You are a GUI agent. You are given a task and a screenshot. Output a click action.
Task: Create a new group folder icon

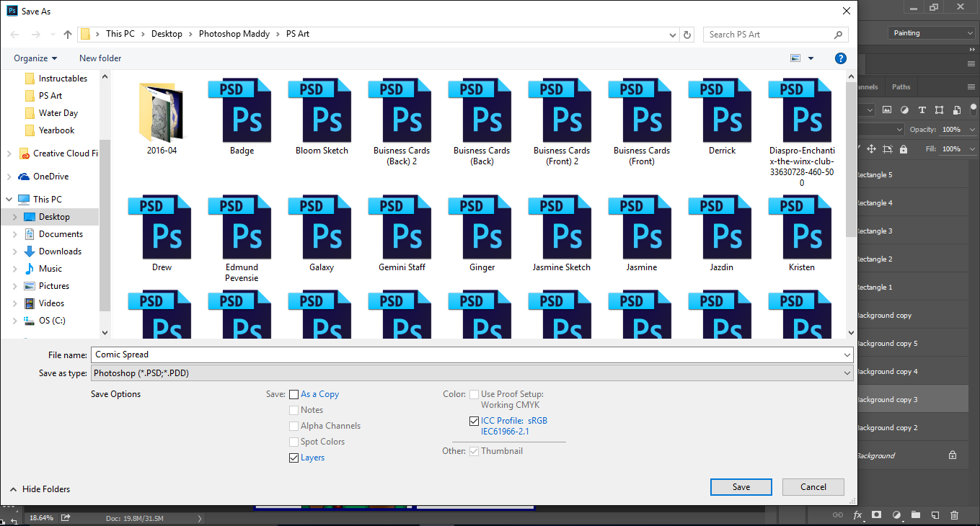coord(915,515)
